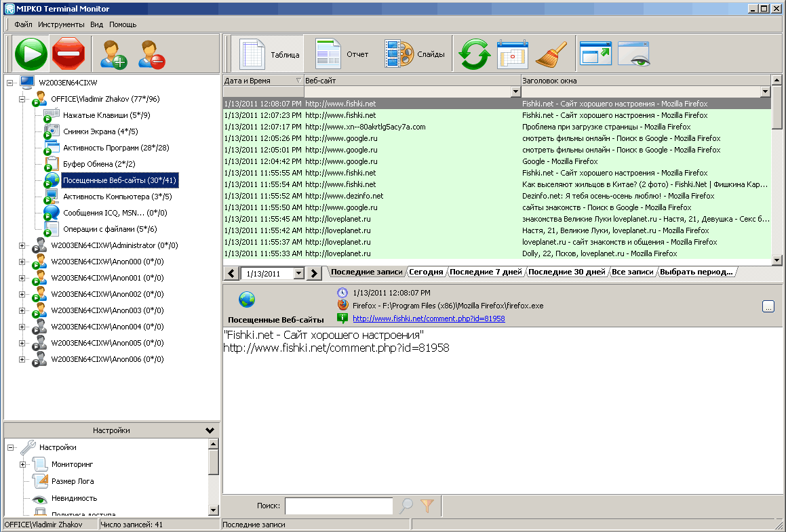Click the eye invisibility mode icon

point(634,53)
